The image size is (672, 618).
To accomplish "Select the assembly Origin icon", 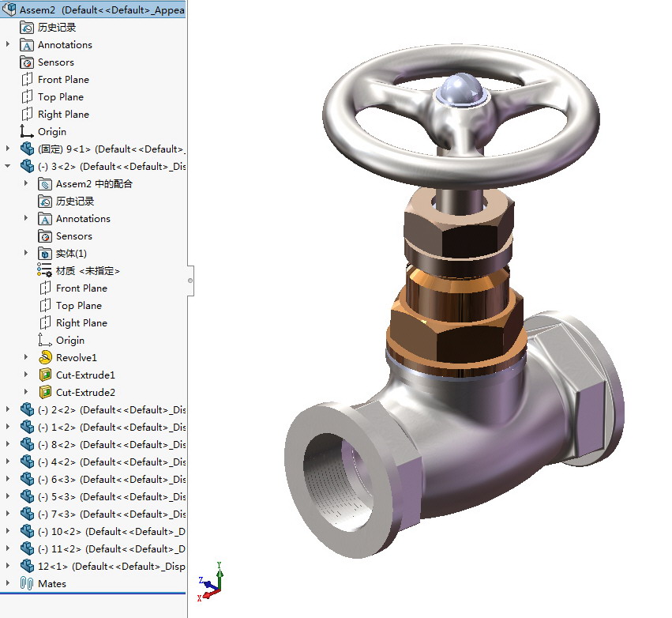I will pyautogui.click(x=27, y=132).
